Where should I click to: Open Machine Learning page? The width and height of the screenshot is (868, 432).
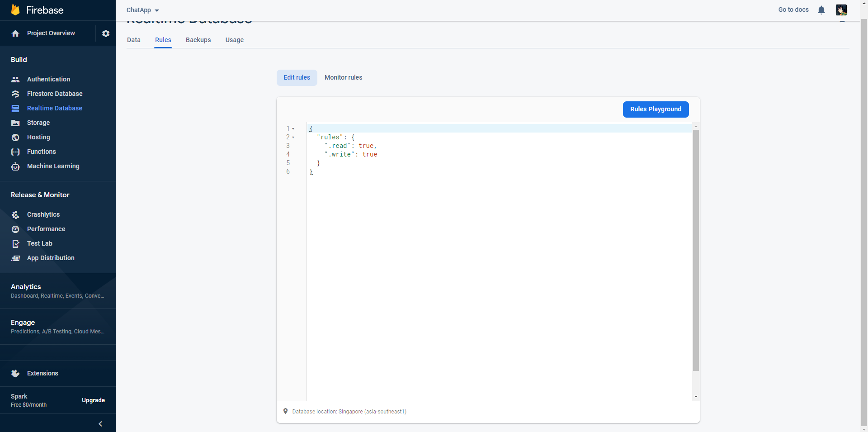pos(53,166)
